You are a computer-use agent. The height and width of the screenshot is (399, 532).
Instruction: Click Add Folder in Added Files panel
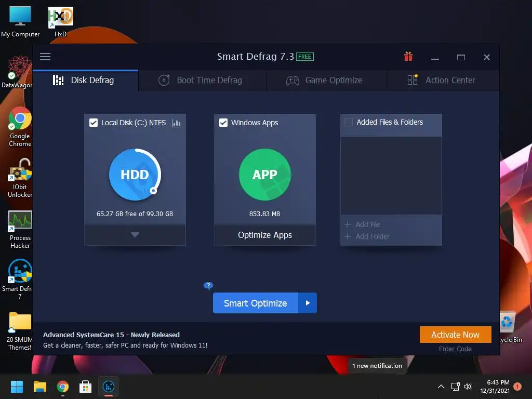(x=367, y=236)
